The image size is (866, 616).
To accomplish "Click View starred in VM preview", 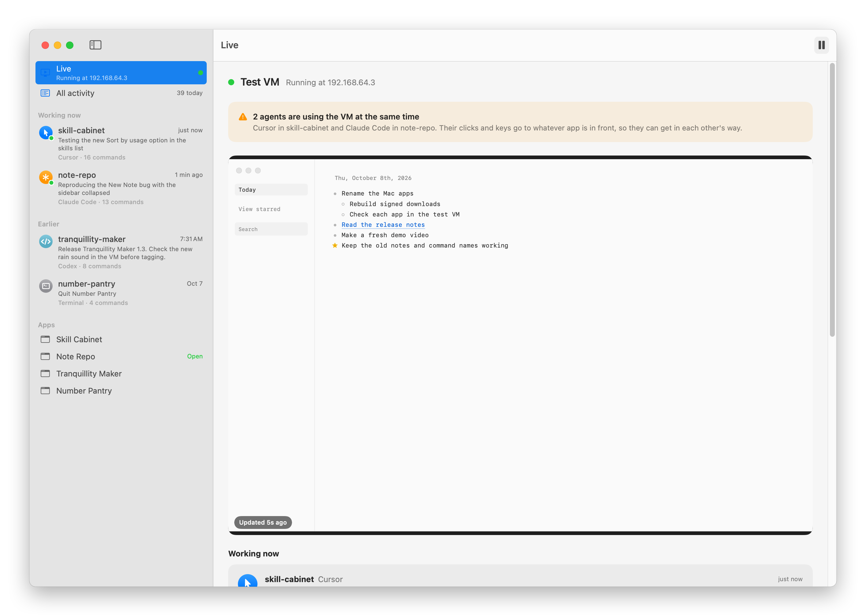I will point(260,209).
